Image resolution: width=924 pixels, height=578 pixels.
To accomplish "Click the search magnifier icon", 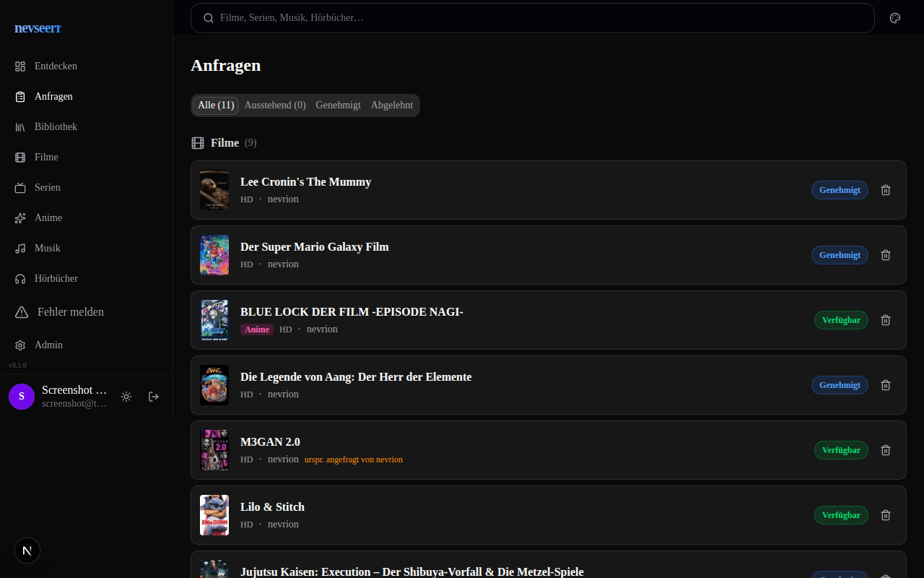I will point(209,18).
